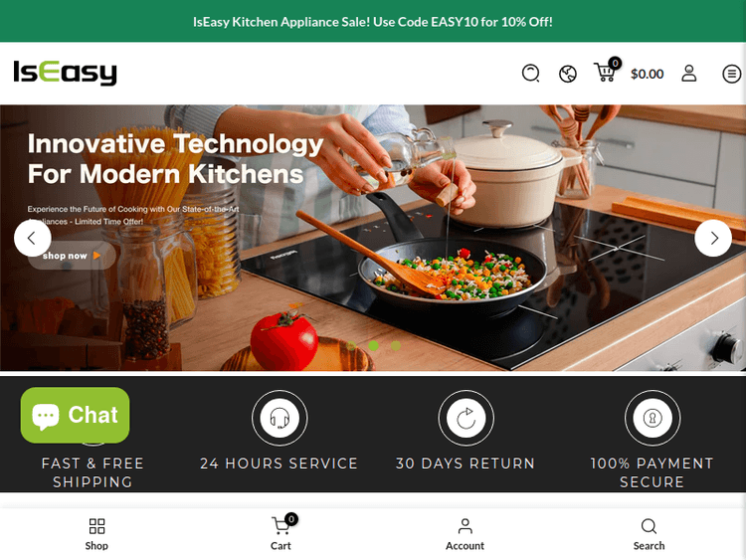This screenshot has width=746, height=560.
Task: Advance to next slide with right arrow
Action: (713, 238)
